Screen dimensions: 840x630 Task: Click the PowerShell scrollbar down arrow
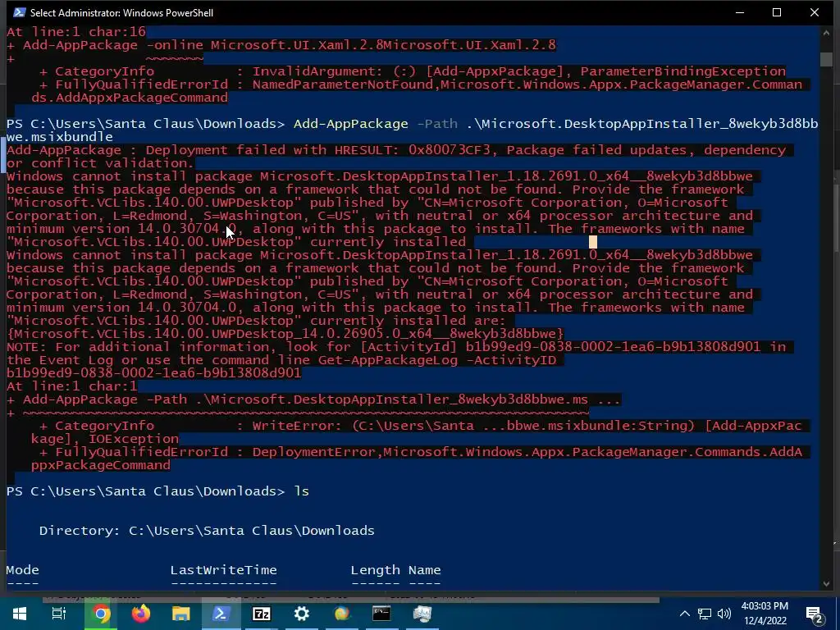tap(826, 584)
